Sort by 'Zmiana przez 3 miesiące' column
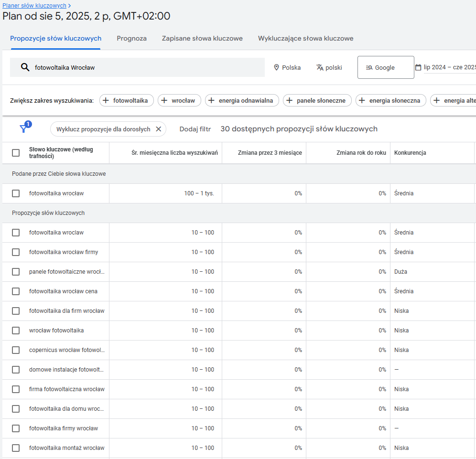This screenshot has width=476, height=459. pos(270,152)
